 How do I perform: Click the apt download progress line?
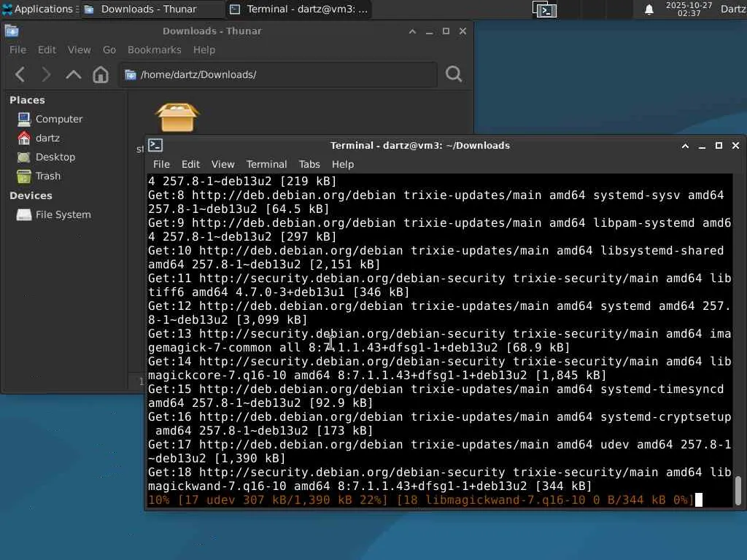(421, 500)
